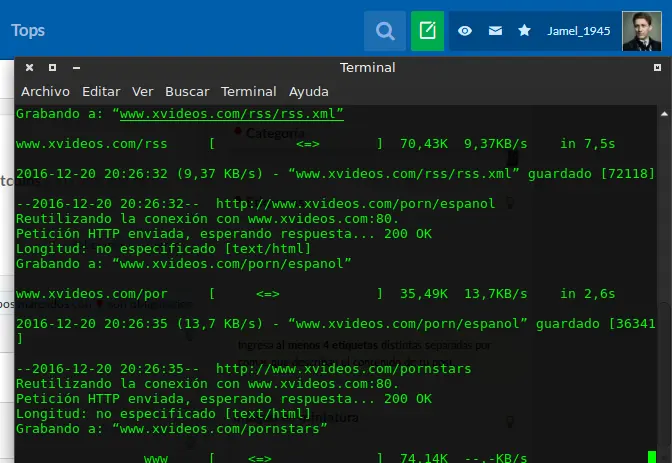The width and height of the screenshot is (672, 463).
Task: Click the green terminal cursor block
Action: pos(652,457)
